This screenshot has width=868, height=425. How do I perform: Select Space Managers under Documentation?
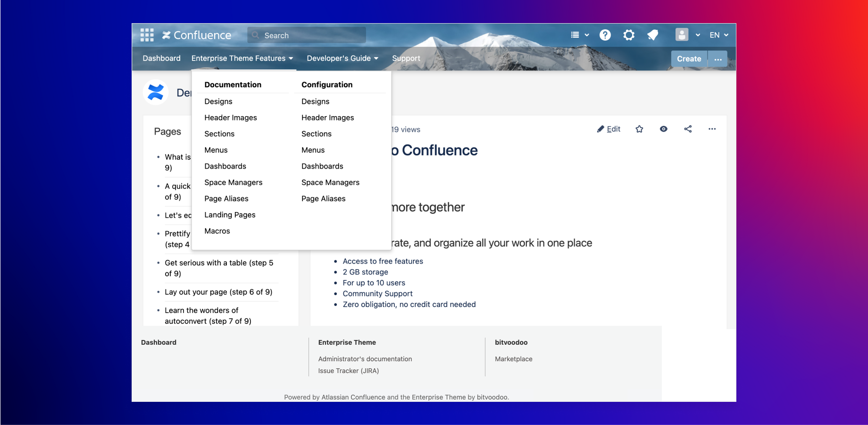pyautogui.click(x=234, y=182)
